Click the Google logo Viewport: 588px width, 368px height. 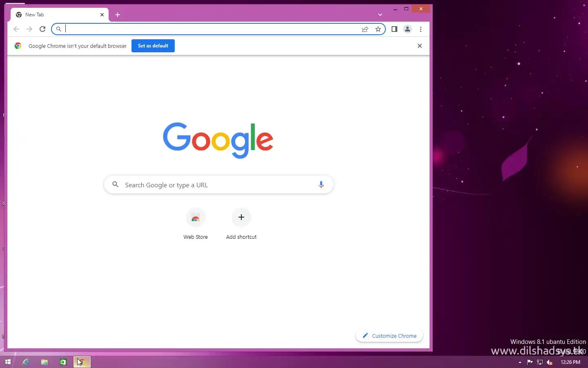click(218, 140)
